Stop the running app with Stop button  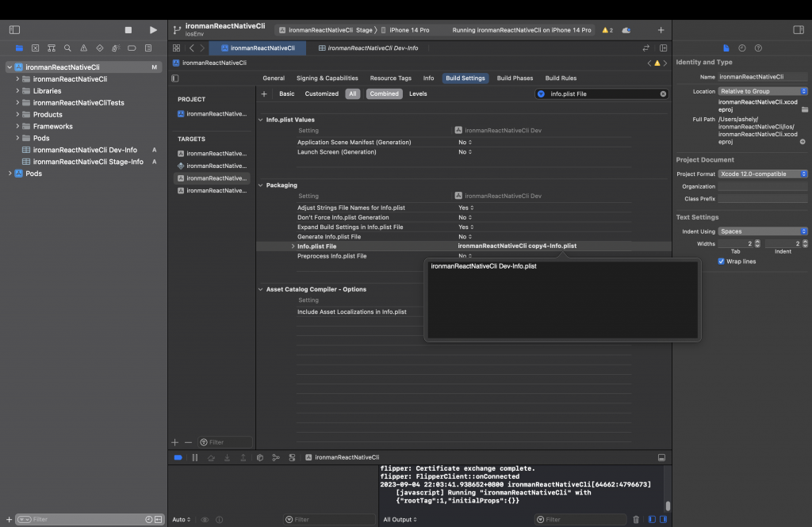click(x=128, y=30)
